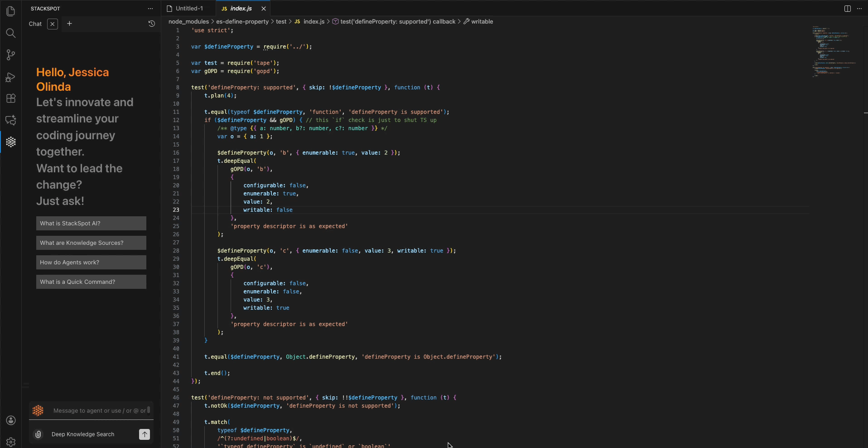Open the Run and Debug view

[x=11, y=77]
